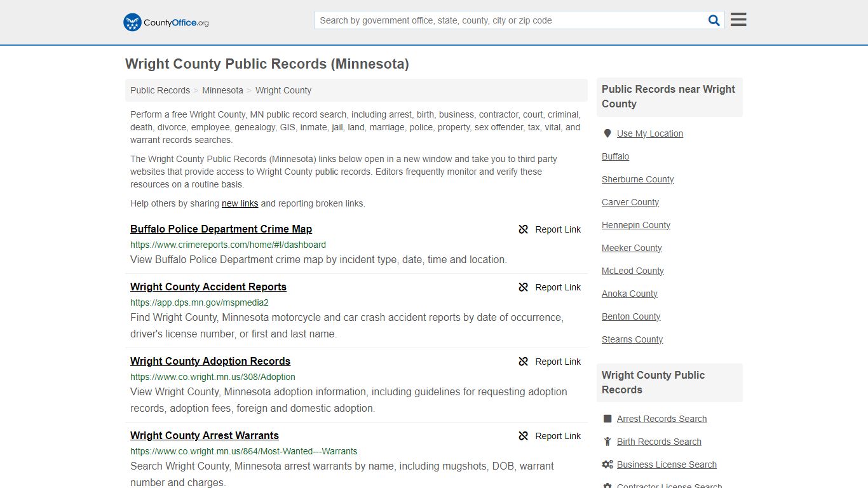Go to Public Records breadcrumb

160,90
